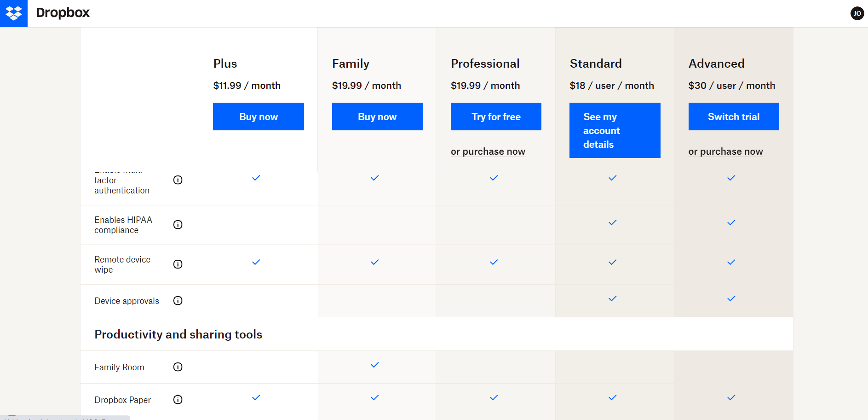Open info tooltip for Remote device wipe
The image size is (868, 420).
pyautogui.click(x=178, y=264)
